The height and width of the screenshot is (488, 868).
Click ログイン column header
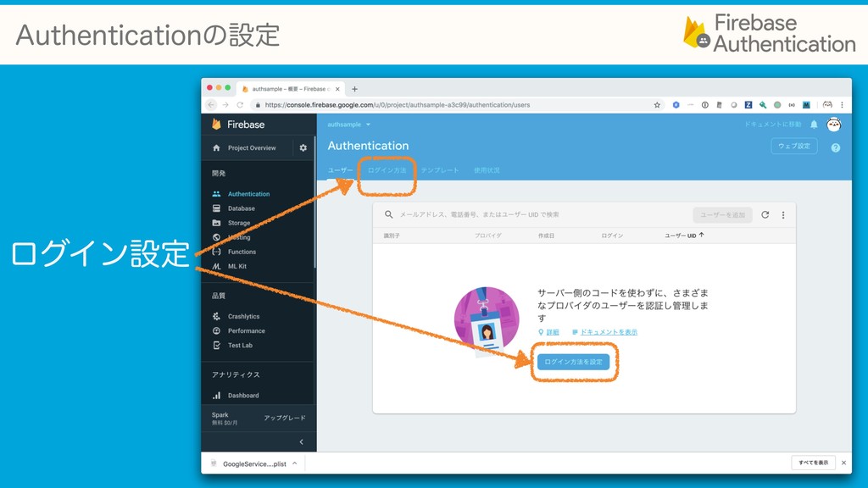612,236
